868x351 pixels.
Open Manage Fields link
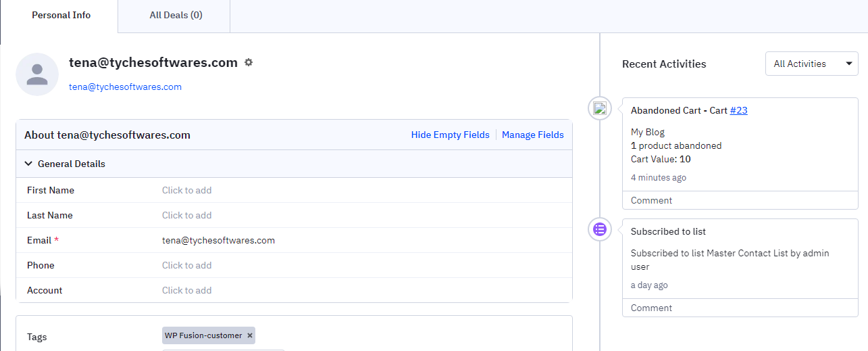pos(533,135)
